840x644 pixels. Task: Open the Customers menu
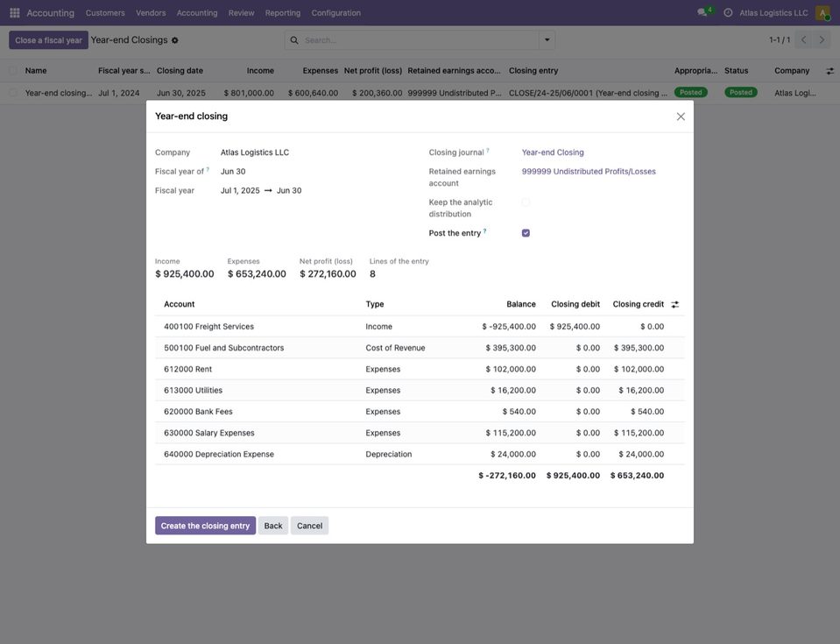105,13
